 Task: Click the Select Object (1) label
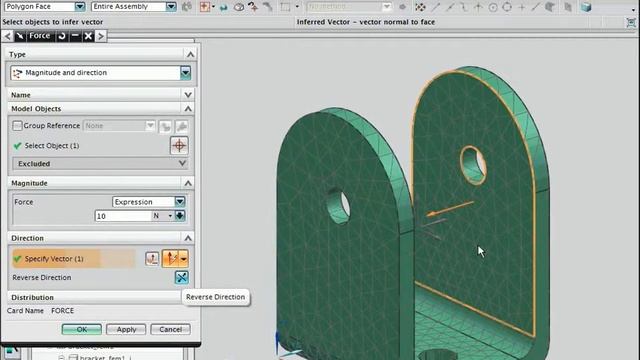[52, 146]
